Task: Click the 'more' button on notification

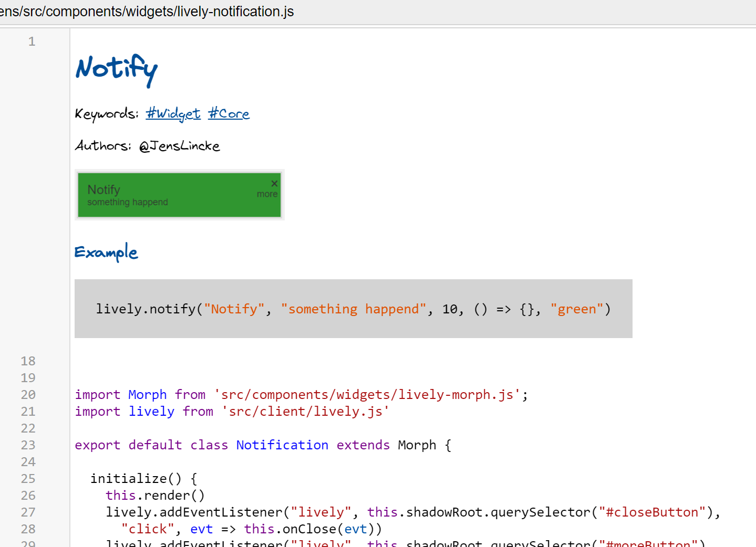Action: pos(267,194)
